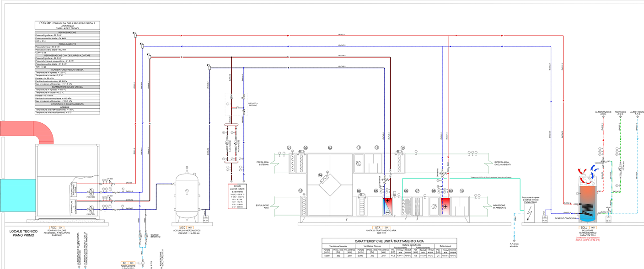Viewport: 644px width, 269px height.
Task: Click the circled tag 10
Action: (x=462, y=191)
